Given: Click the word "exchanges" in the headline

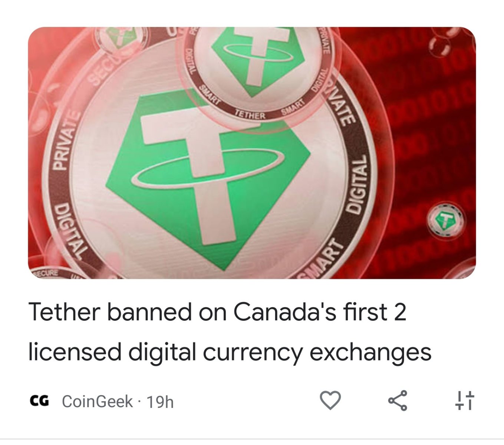Looking at the screenshot, I should 370,352.
